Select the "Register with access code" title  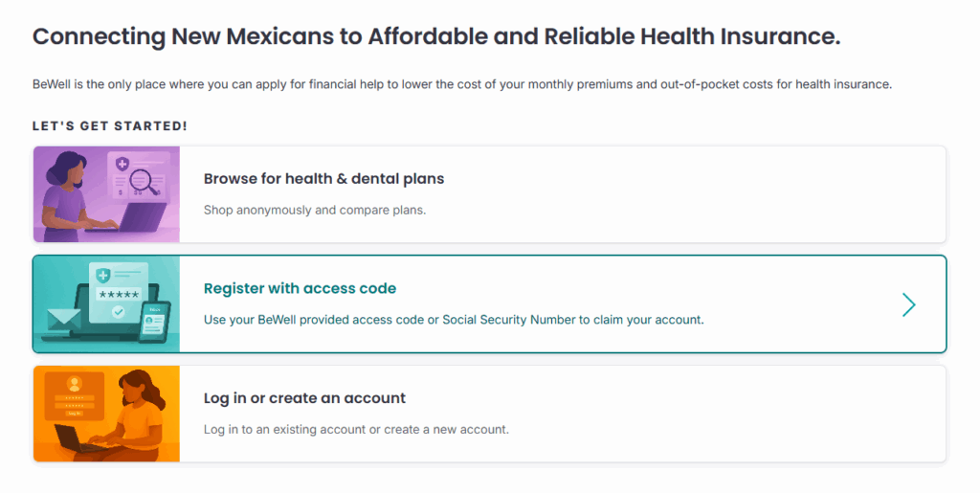click(x=300, y=288)
